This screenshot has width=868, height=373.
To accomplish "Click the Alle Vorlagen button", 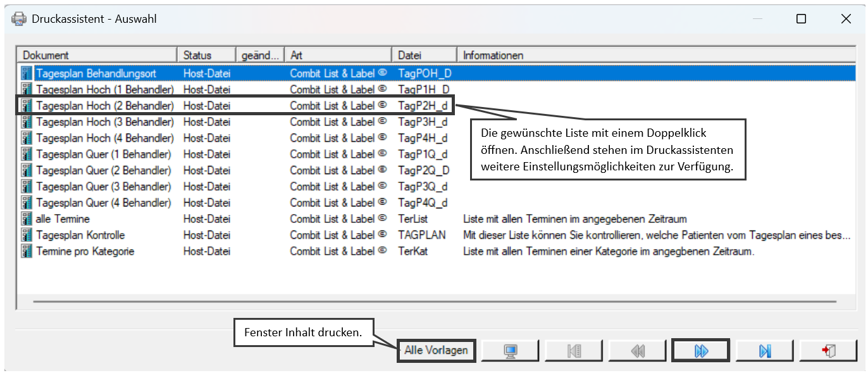I will [x=437, y=350].
